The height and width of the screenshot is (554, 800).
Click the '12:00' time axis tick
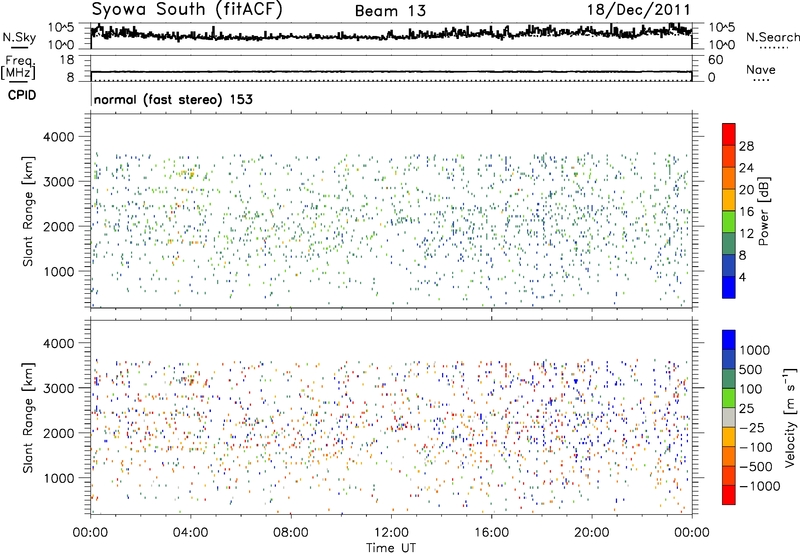tap(391, 533)
